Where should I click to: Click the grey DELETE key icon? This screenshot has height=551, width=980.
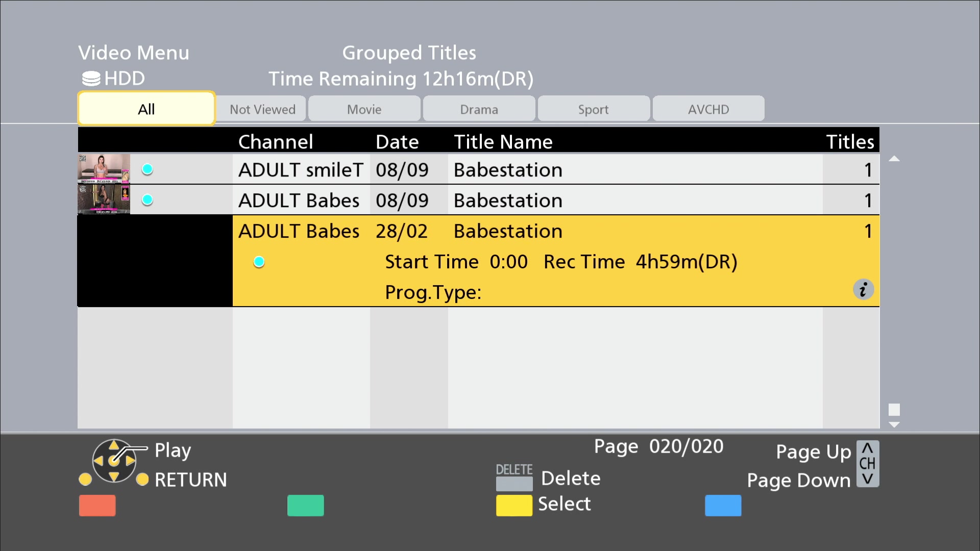click(x=514, y=483)
